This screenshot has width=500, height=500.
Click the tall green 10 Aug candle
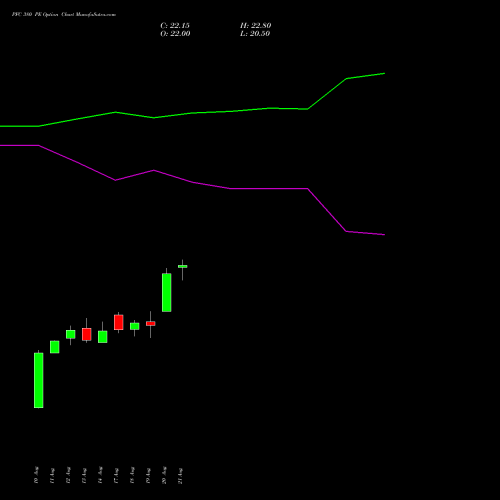pos(39,380)
